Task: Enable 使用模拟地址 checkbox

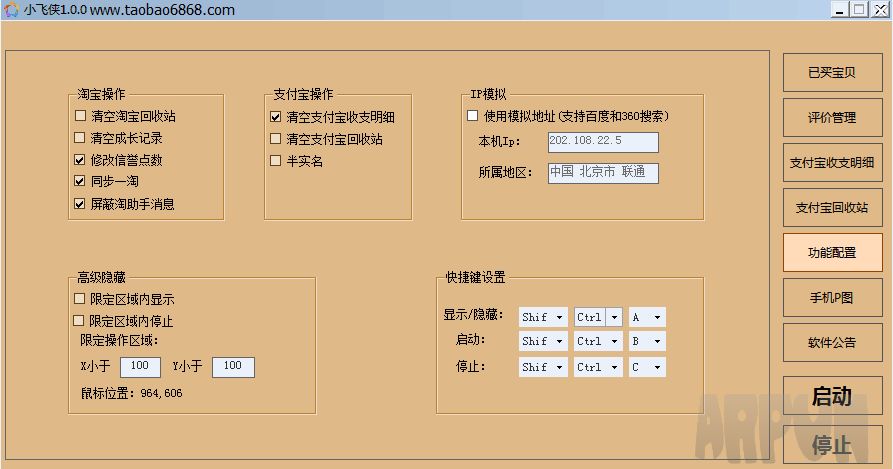Action: 473,116
